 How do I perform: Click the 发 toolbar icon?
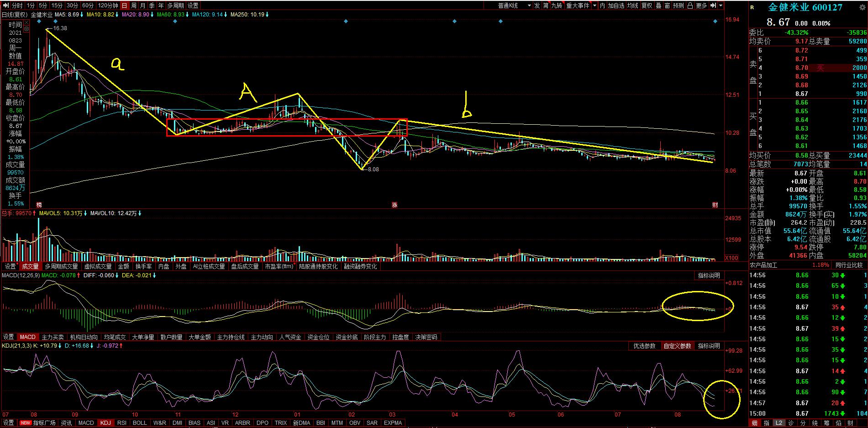click(x=537, y=5)
